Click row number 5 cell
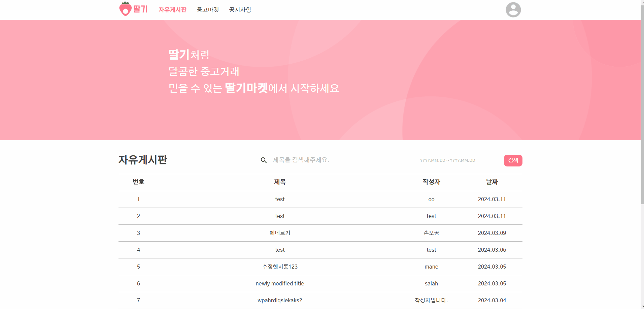Viewport: 644px width, 309px height. tap(138, 267)
